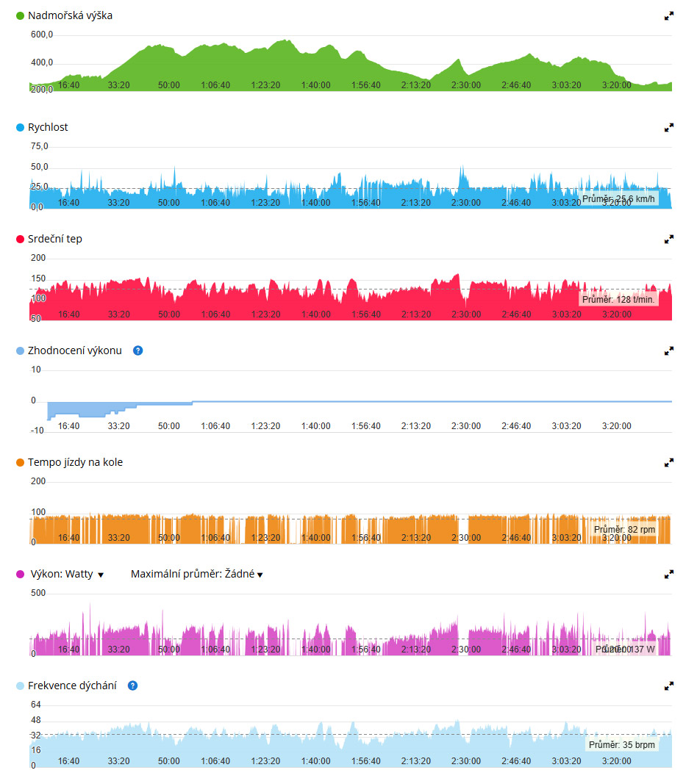Click the 600,0 value on elevation axis
This screenshot has width=697, height=784.
pos(41,35)
